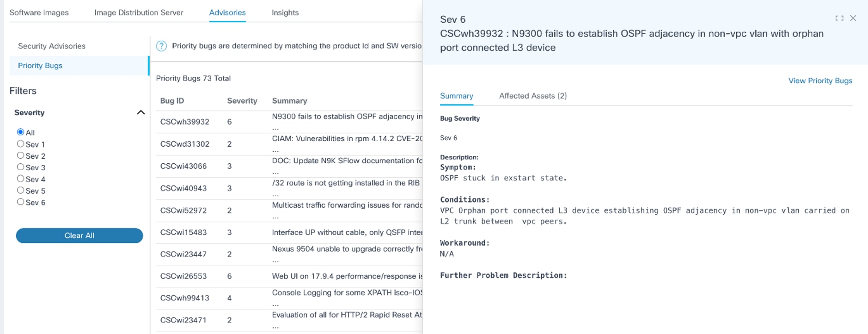Collapse the Severity filter section
Screen dimensions: 868x334
141,112
